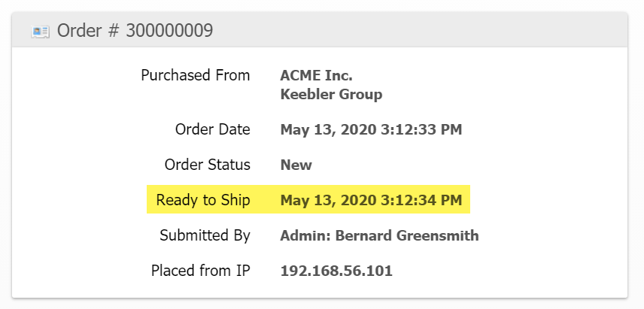The height and width of the screenshot is (309, 644).
Task: Click the Order Date label
Action: (x=212, y=129)
